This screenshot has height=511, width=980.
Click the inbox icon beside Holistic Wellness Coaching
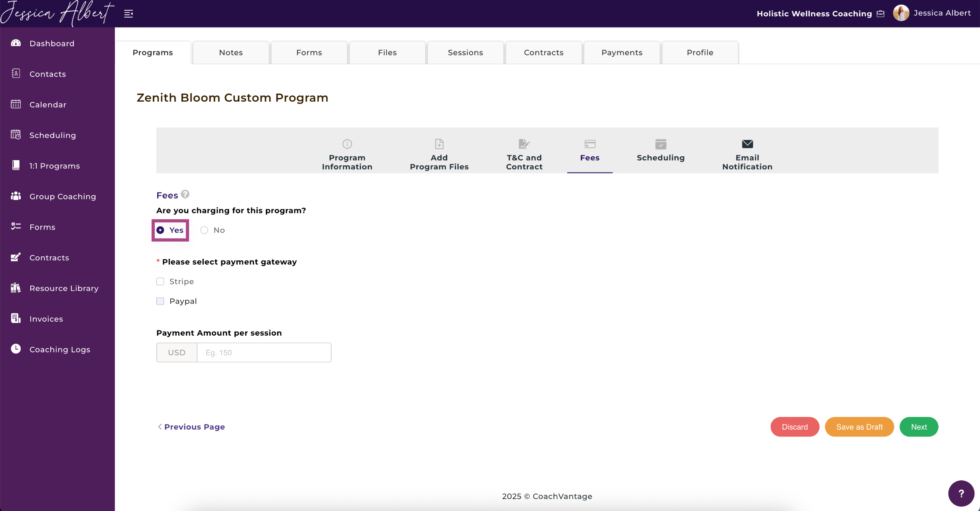click(881, 14)
